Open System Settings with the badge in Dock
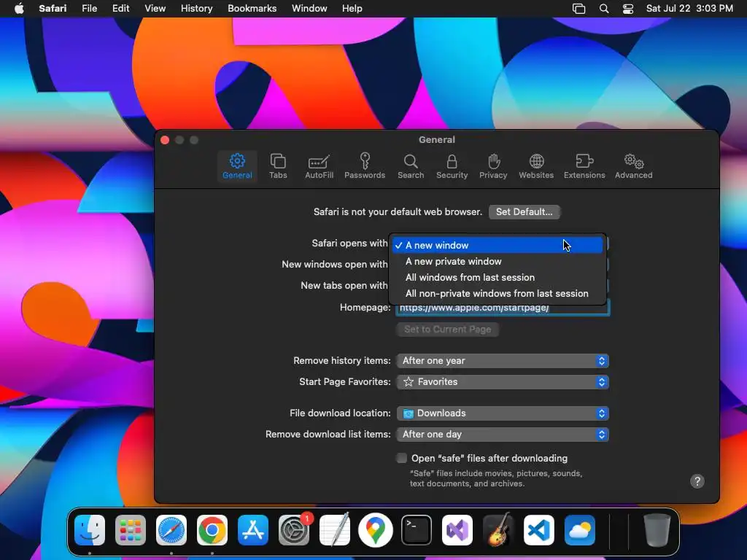The image size is (747, 560). click(x=294, y=530)
